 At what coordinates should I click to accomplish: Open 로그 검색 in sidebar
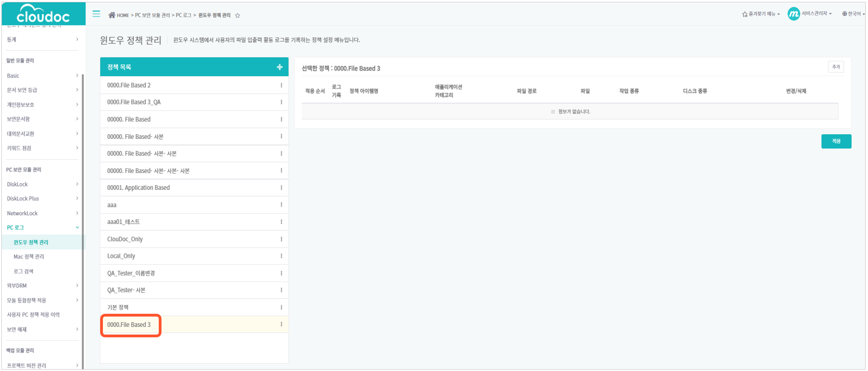point(24,271)
